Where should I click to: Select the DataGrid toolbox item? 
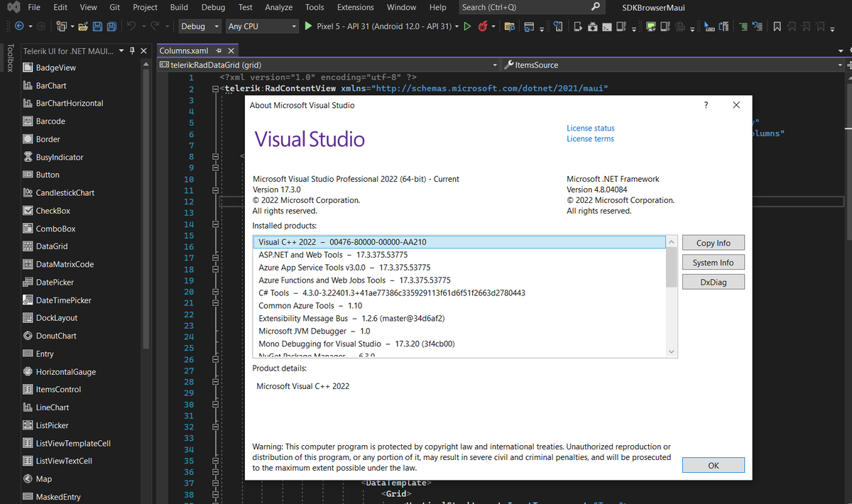pyautogui.click(x=51, y=246)
